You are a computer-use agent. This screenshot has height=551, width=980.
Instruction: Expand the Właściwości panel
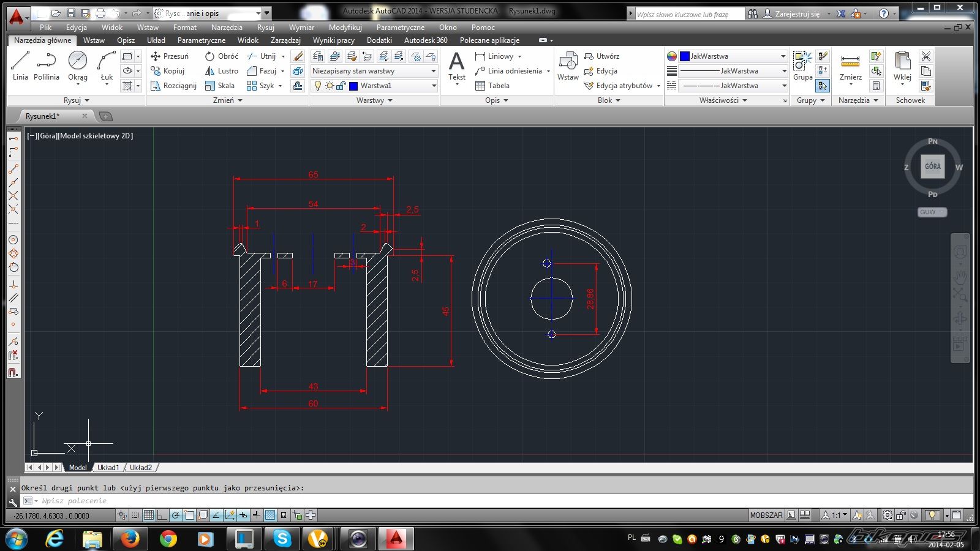pos(723,100)
